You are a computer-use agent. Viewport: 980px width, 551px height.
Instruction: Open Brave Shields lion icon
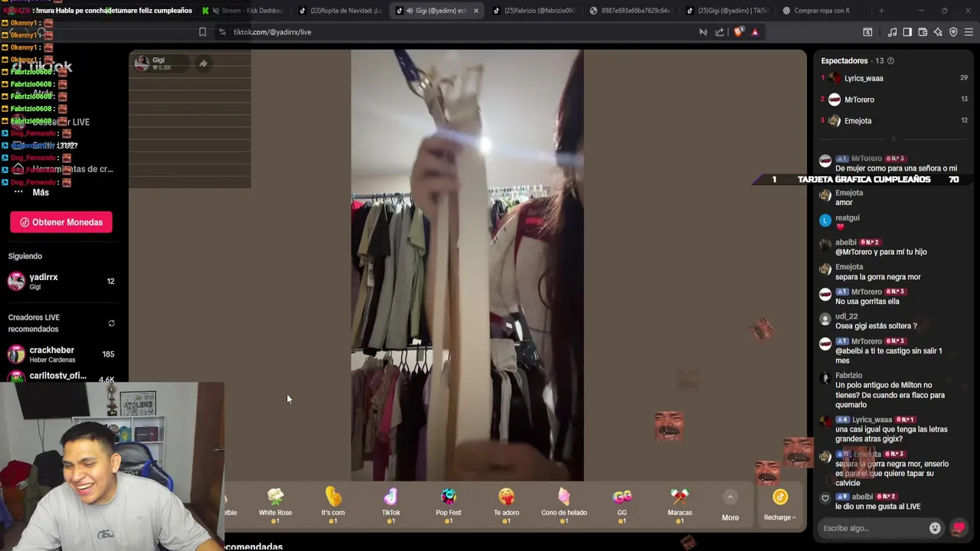tap(738, 32)
